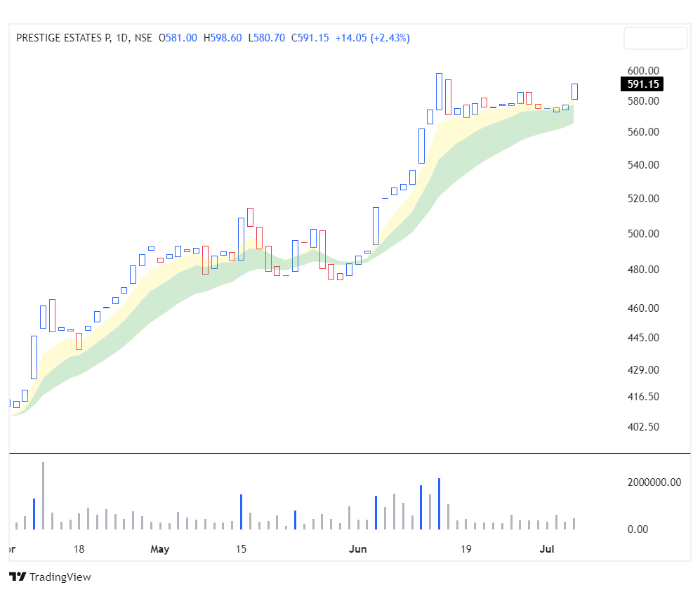Click the black 591.15 current price label
Image resolution: width=700 pixels, height=592 pixels.
tap(642, 84)
